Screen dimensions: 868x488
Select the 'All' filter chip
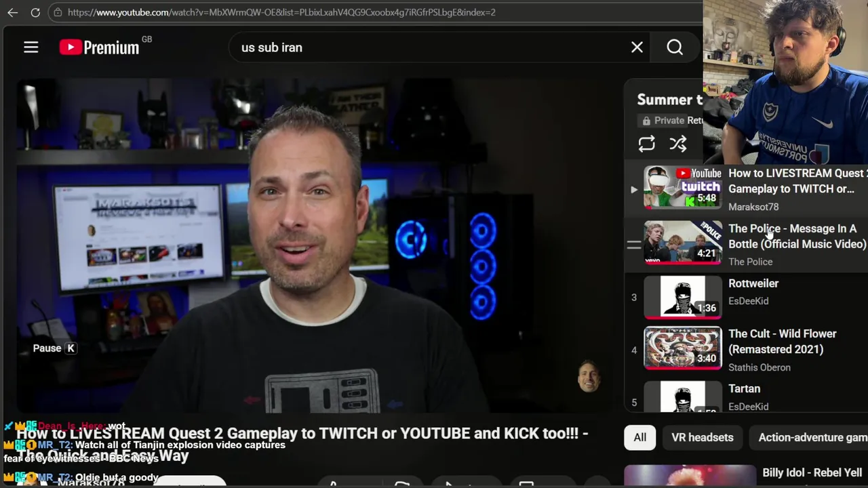pyautogui.click(x=639, y=438)
